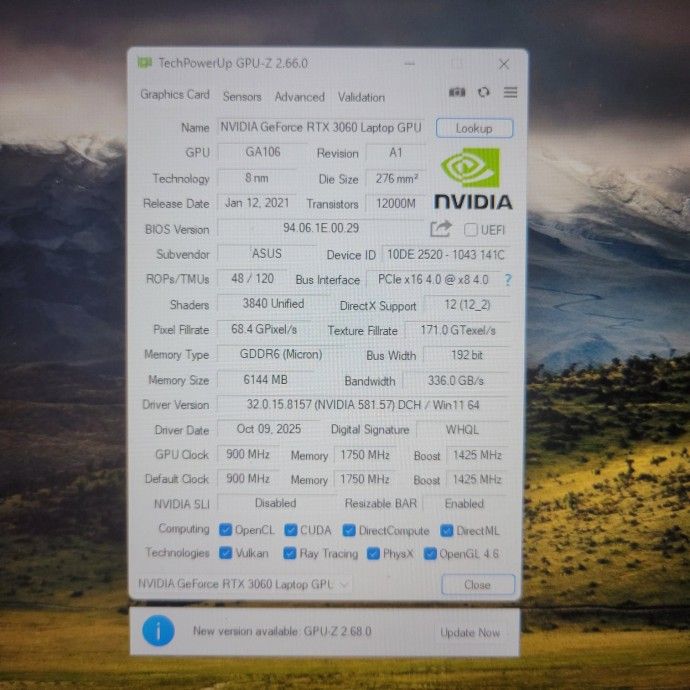
Task: Click the Resizable BAR value Enabled
Action: [464, 504]
